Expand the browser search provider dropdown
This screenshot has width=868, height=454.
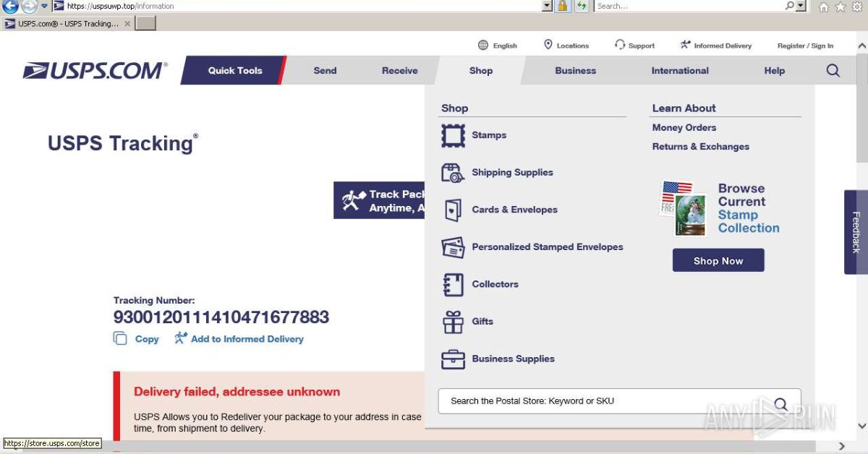pos(801,6)
